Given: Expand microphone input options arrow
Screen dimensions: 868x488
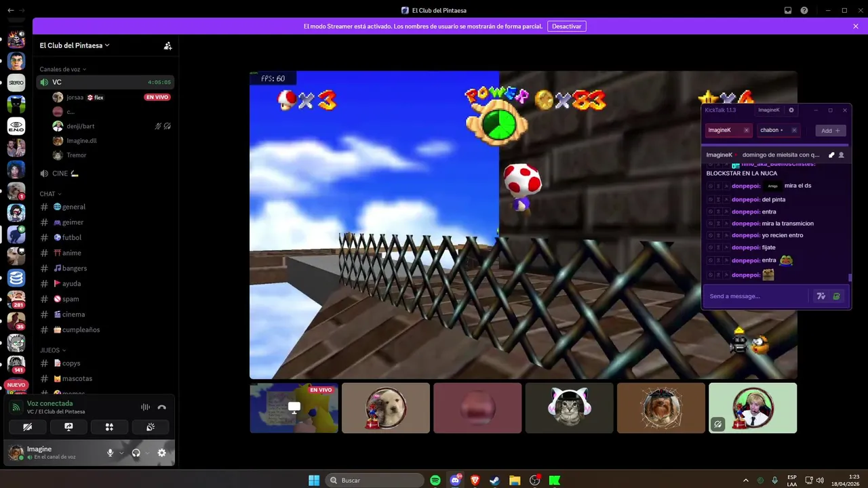Looking at the screenshot, I should (121, 453).
